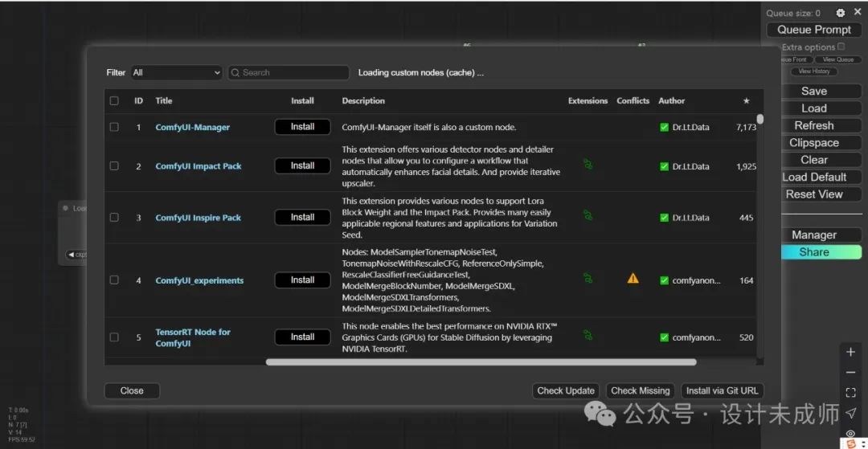Install ComfyUI_experiments

click(x=302, y=280)
